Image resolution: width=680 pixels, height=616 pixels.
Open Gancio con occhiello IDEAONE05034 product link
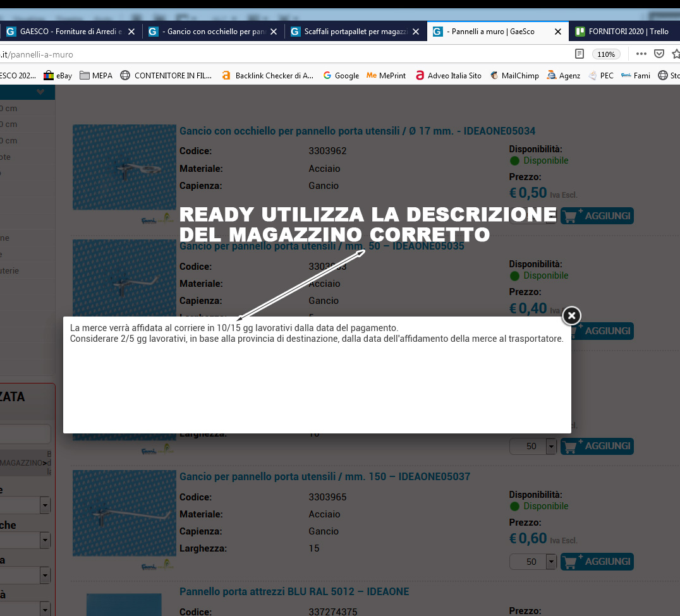pyautogui.click(x=357, y=131)
